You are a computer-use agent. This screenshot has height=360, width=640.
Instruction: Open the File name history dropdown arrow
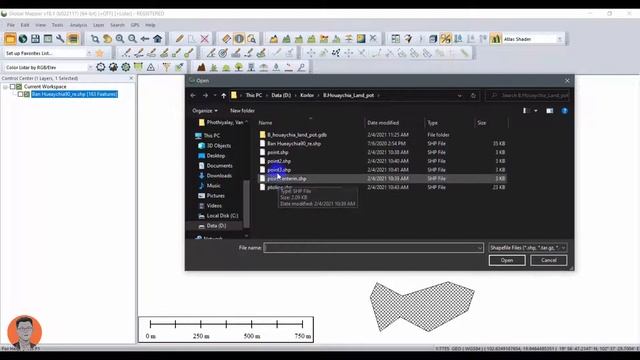[479, 248]
